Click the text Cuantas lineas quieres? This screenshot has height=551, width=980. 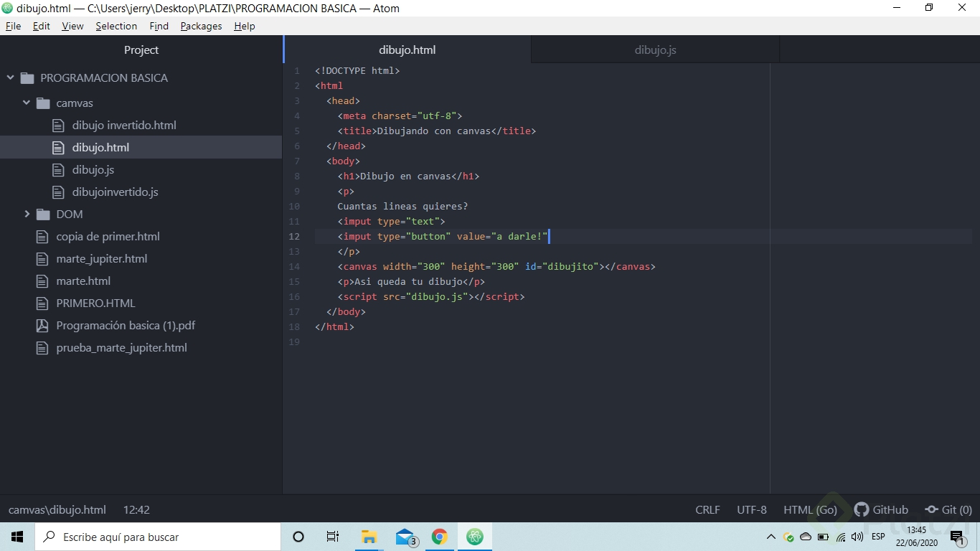[x=402, y=206]
